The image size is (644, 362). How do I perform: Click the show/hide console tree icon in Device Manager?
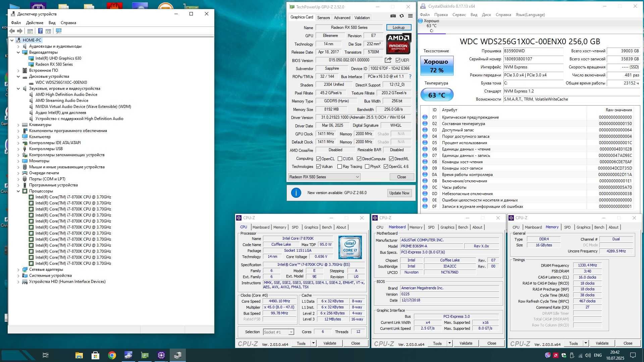click(30, 31)
